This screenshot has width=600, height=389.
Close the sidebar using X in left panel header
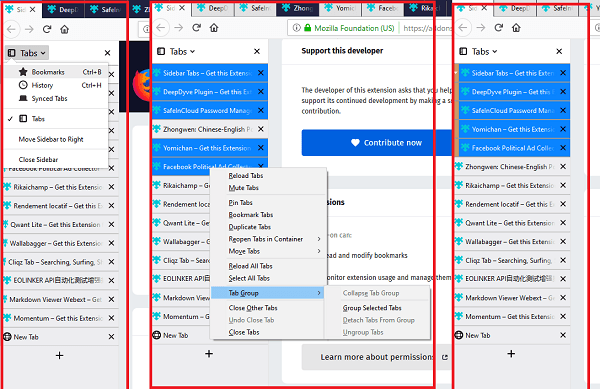(x=108, y=53)
